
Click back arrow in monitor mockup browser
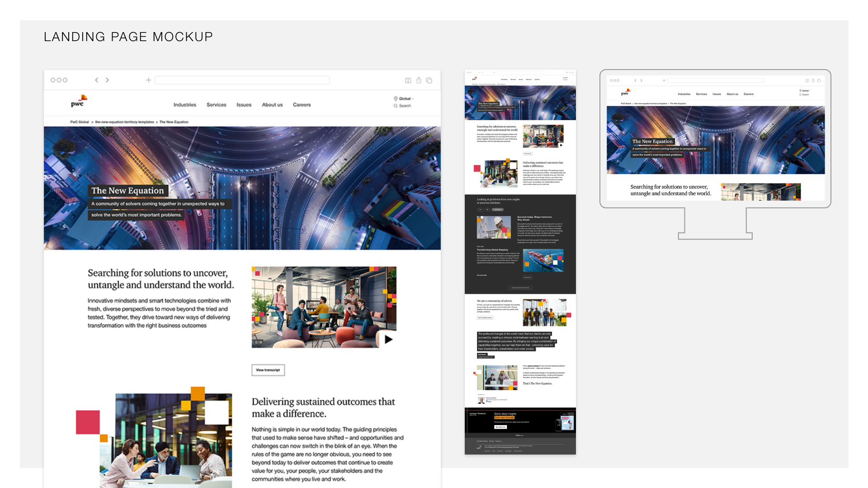click(635, 80)
